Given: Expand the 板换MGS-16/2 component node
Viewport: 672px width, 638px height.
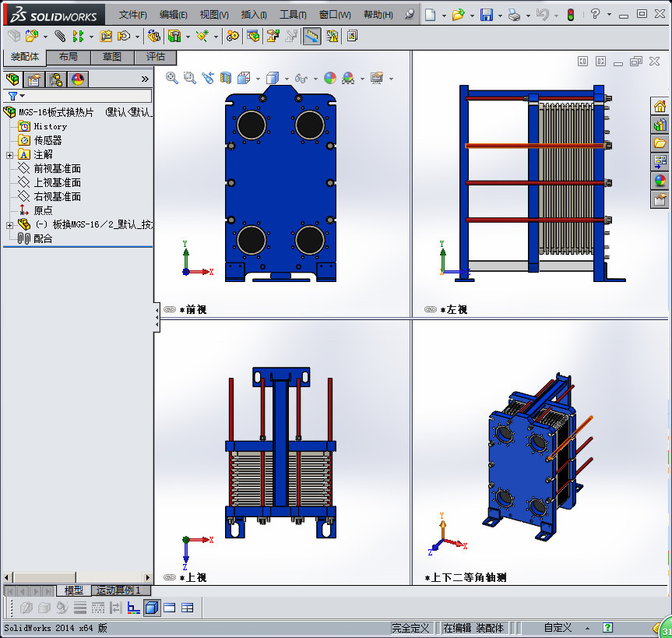Looking at the screenshot, I should (x=9, y=225).
